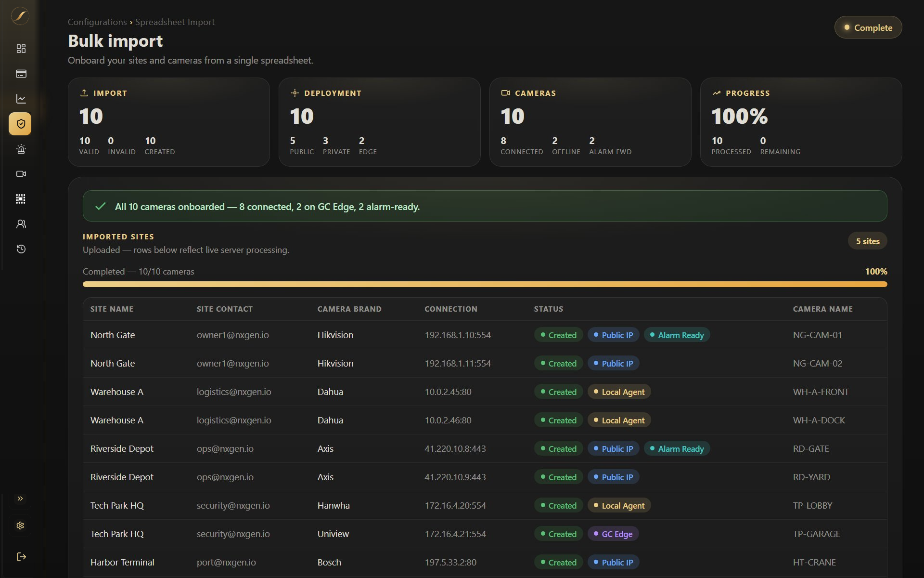Open the history clock icon in sidebar

[21, 249]
